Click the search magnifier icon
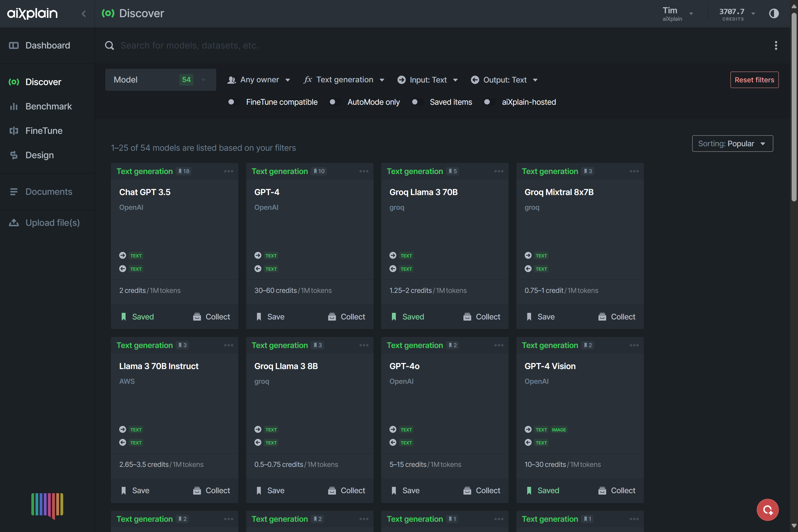The width and height of the screenshot is (798, 532). click(109, 45)
